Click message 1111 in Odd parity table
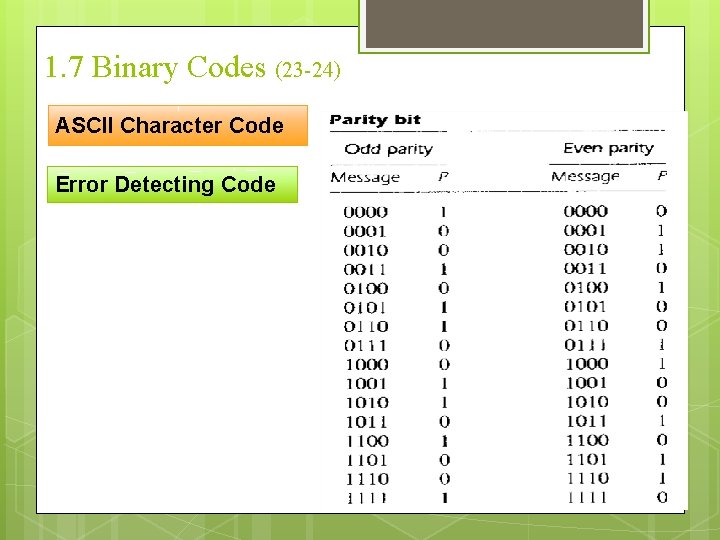Screen dimensions: 720x540 (x=366, y=498)
